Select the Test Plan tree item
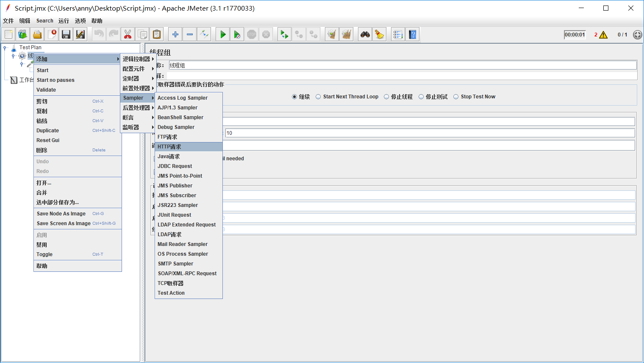This screenshot has width=644, height=363. click(x=30, y=47)
